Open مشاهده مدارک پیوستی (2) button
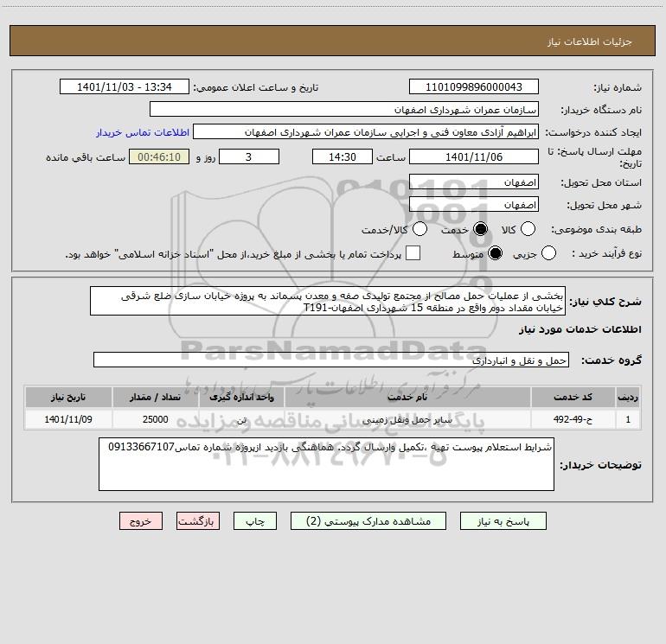Viewport: 666px width, 644px height. (x=368, y=521)
